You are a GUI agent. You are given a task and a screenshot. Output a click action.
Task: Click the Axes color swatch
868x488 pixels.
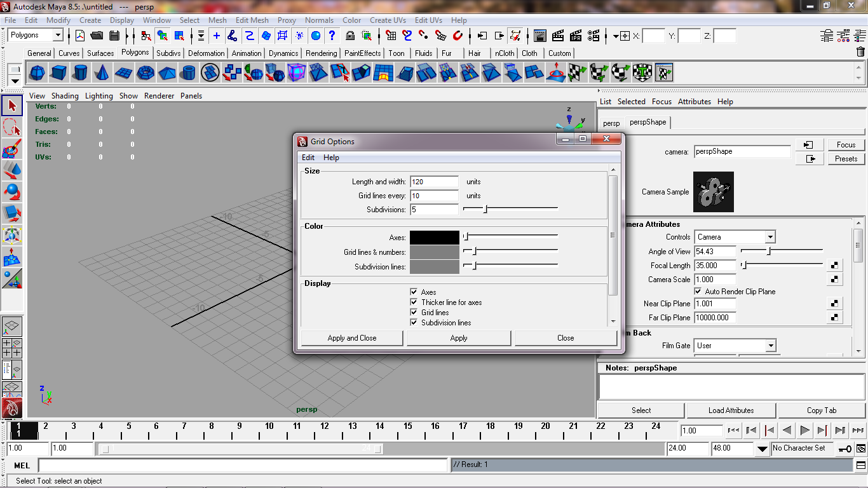point(435,238)
